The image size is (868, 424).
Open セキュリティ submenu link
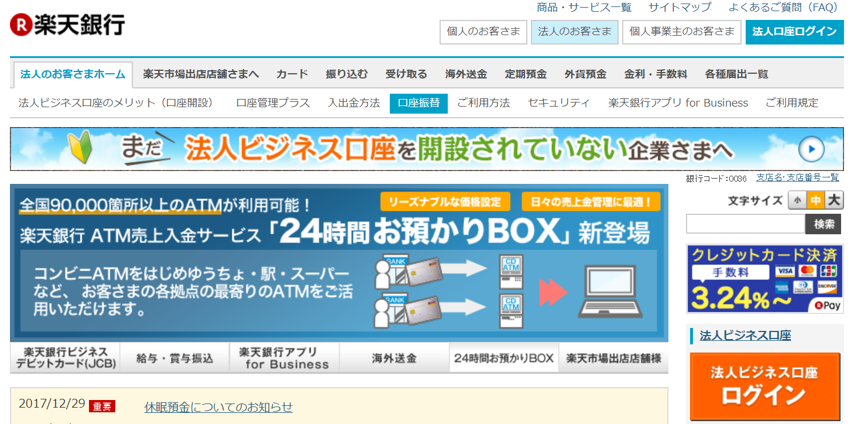(559, 103)
